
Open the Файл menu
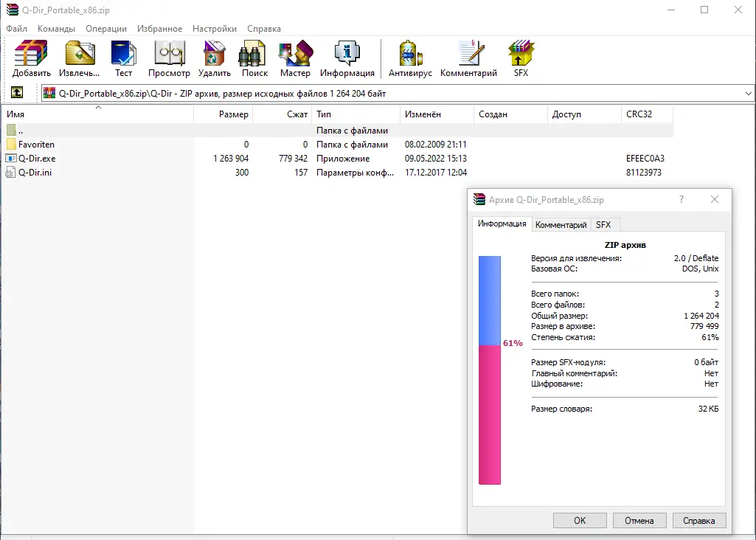pyautogui.click(x=16, y=29)
